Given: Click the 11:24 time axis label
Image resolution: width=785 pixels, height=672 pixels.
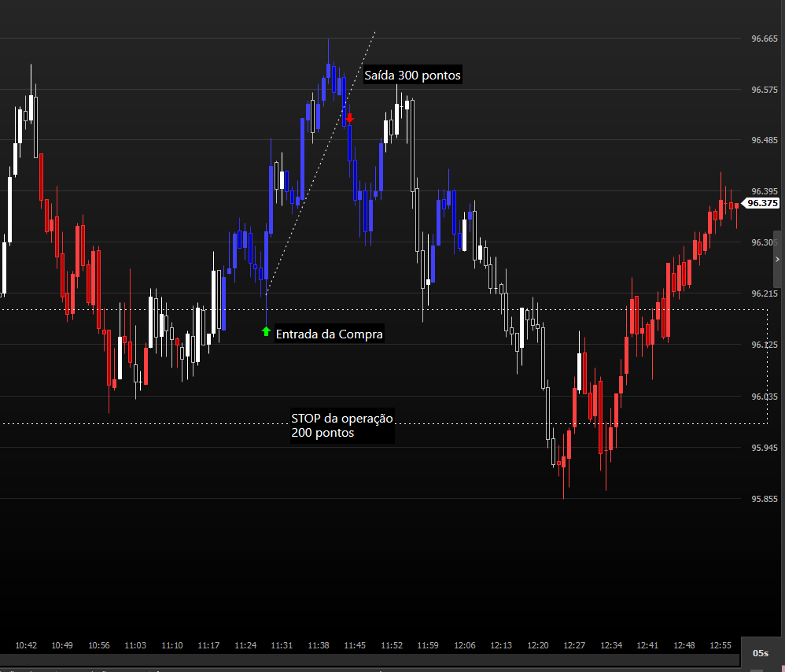Looking at the screenshot, I should tap(245, 645).
